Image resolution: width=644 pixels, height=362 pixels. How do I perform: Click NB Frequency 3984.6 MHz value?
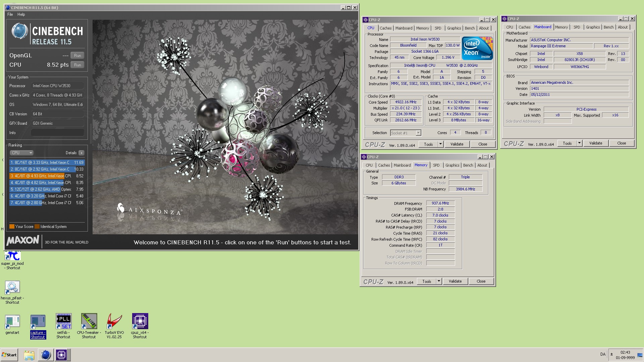tap(465, 189)
